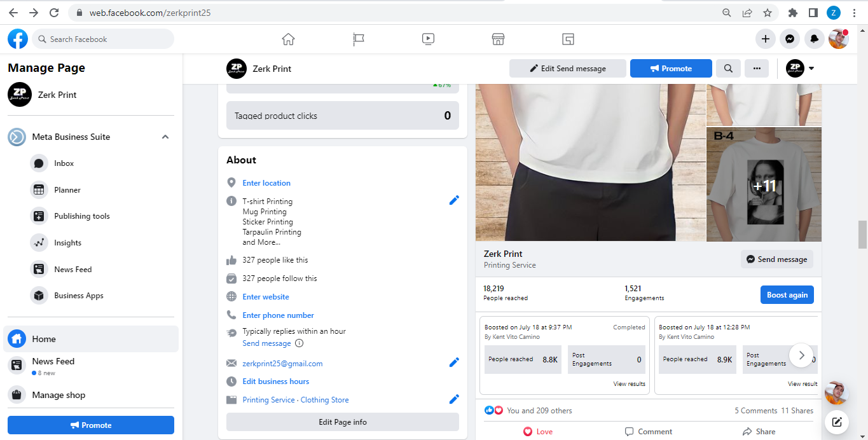Edit the categories with its pencil icon
This screenshot has width=868, height=440.
click(454, 399)
